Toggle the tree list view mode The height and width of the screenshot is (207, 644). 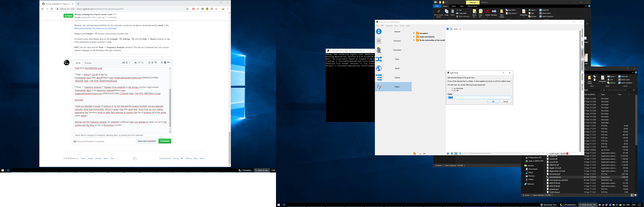pyautogui.click(x=460, y=154)
